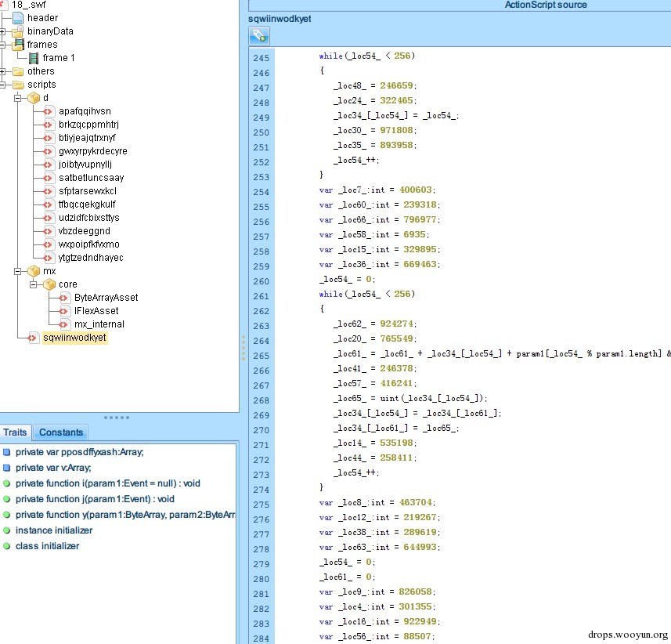Expand the binaryData folder
Image resolution: width=671 pixels, height=644 pixels.
(x=3, y=31)
